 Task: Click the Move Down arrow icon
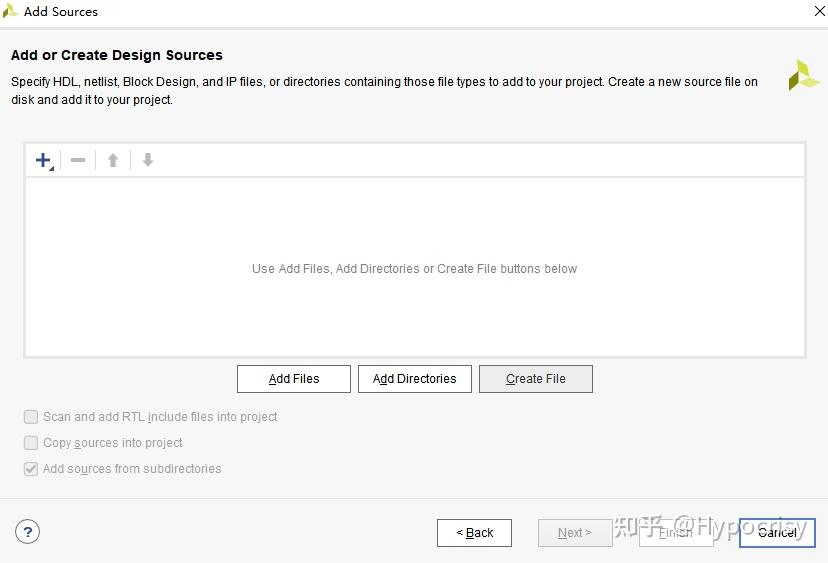point(148,160)
